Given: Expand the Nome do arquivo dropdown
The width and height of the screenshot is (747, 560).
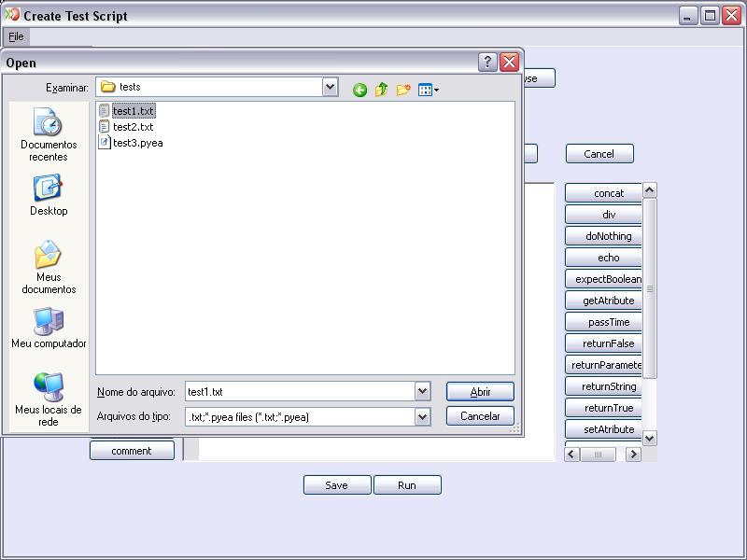Looking at the screenshot, I should tap(422, 392).
